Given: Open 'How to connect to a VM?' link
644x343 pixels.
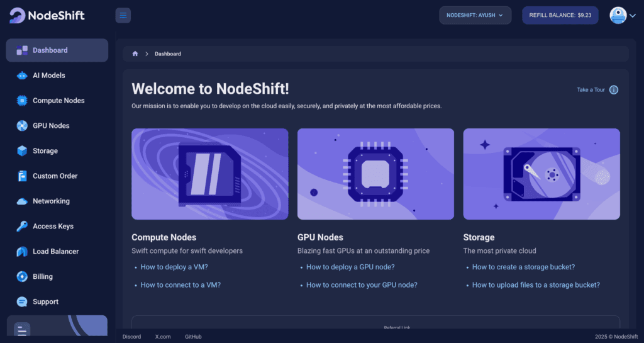Looking at the screenshot, I should click(x=180, y=285).
